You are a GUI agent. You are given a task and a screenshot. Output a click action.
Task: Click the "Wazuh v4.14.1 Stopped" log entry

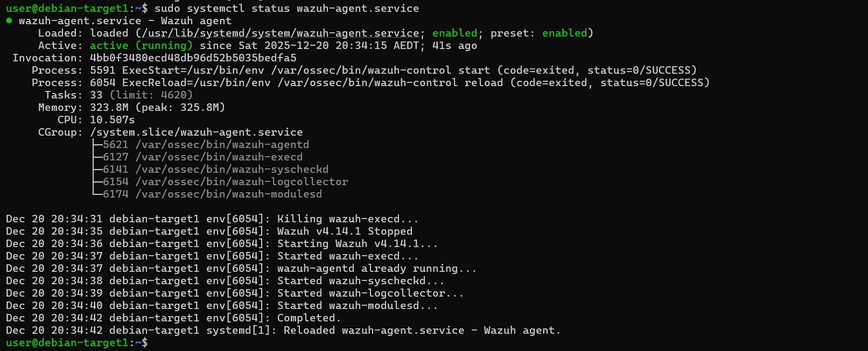click(345, 231)
